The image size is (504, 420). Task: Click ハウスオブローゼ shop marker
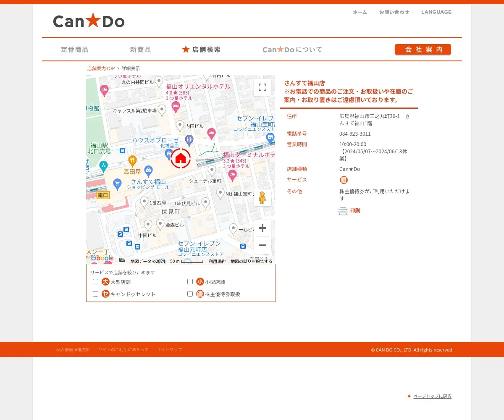[x=169, y=154]
